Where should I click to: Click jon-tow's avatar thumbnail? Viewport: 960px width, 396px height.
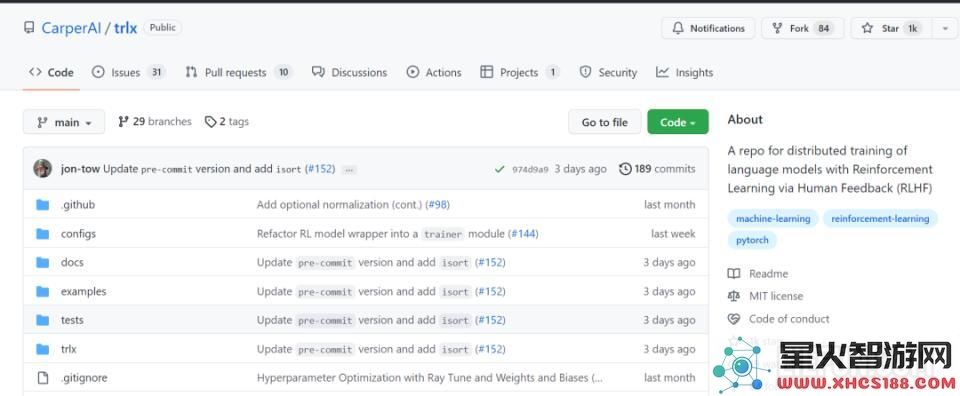[42, 168]
